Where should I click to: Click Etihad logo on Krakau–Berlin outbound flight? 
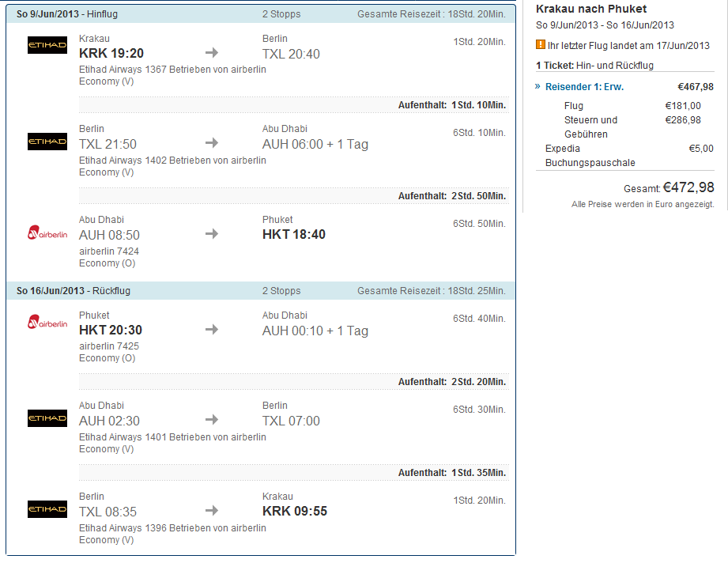tap(47, 45)
